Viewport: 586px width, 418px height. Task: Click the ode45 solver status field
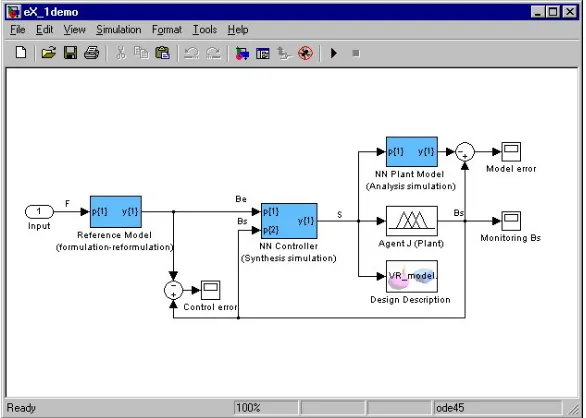click(497, 408)
